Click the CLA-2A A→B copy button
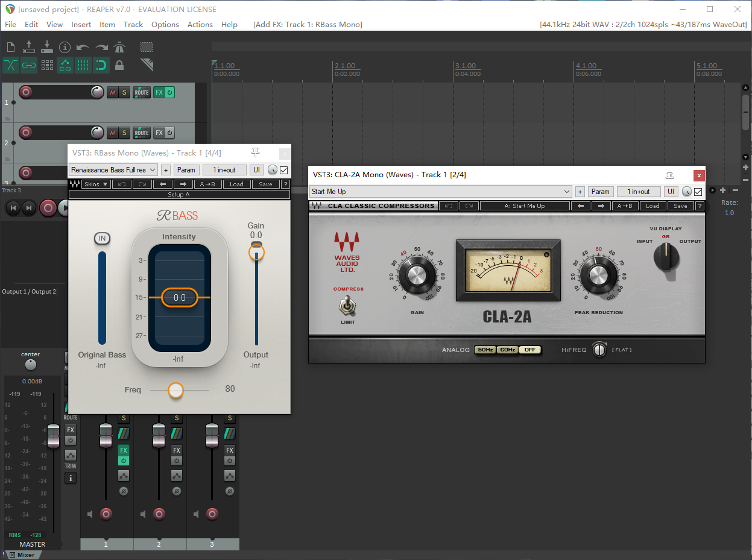This screenshot has width=752, height=560. pyautogui.click(x=625, y=206)
